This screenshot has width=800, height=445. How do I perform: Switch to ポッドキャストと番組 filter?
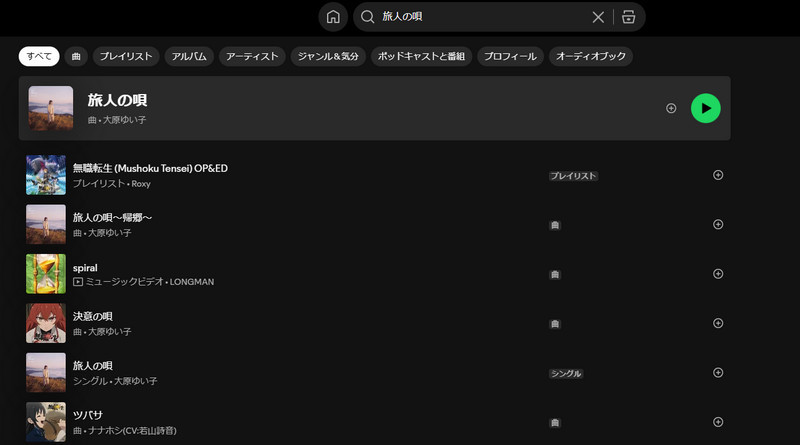click(x=421, y=56)
